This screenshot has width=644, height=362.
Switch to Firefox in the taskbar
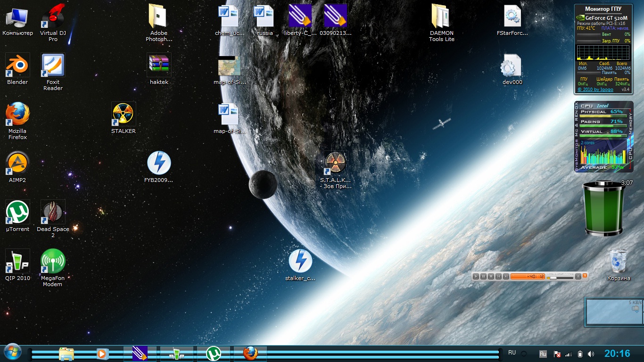click(250, 353)
